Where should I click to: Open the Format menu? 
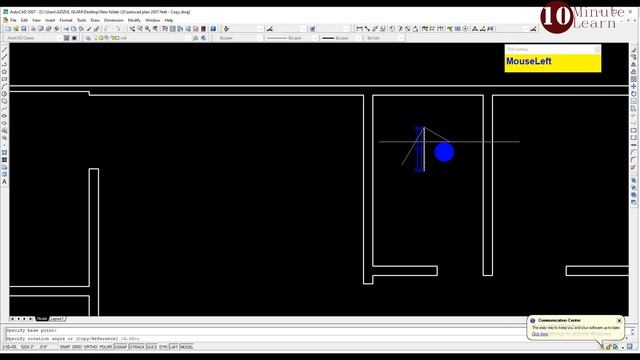pyautogui.click(x=66, y=20)
